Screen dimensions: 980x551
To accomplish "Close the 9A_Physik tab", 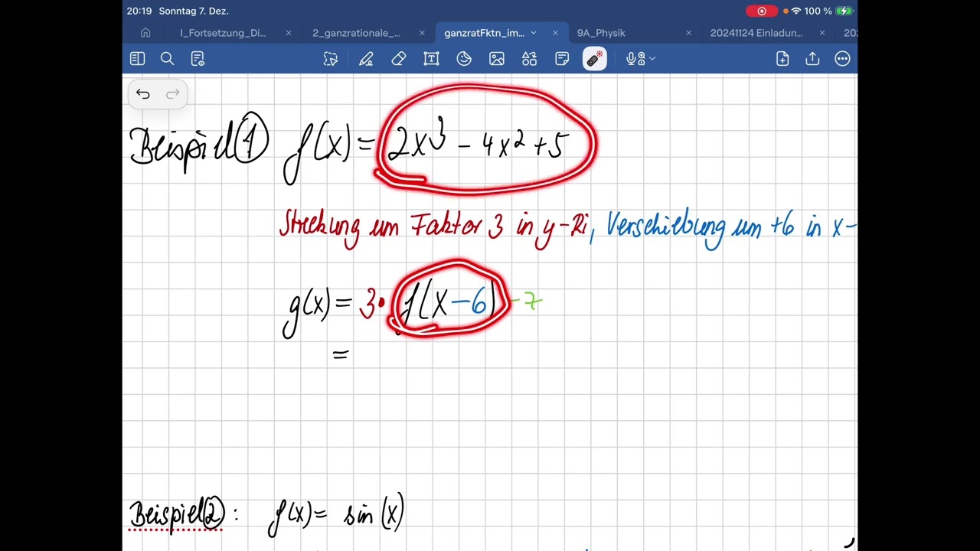I will pos(688,33).
